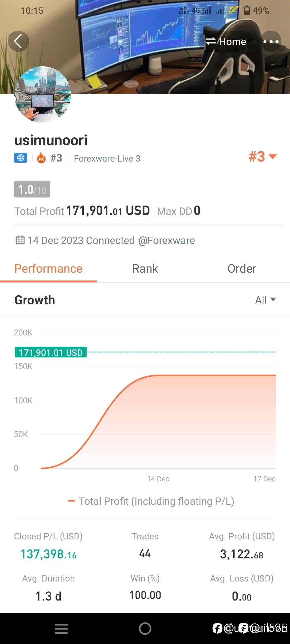Tap the Android home circle icon
Screen dimensions: 290x644
(145, 629)
